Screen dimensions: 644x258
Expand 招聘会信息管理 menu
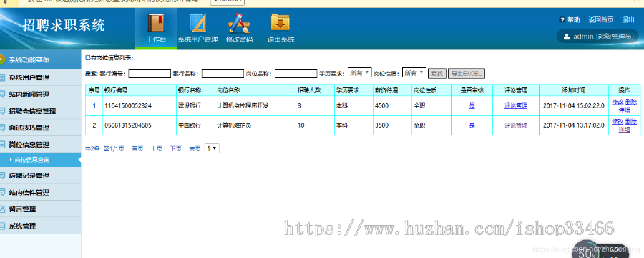click(40, 111)
